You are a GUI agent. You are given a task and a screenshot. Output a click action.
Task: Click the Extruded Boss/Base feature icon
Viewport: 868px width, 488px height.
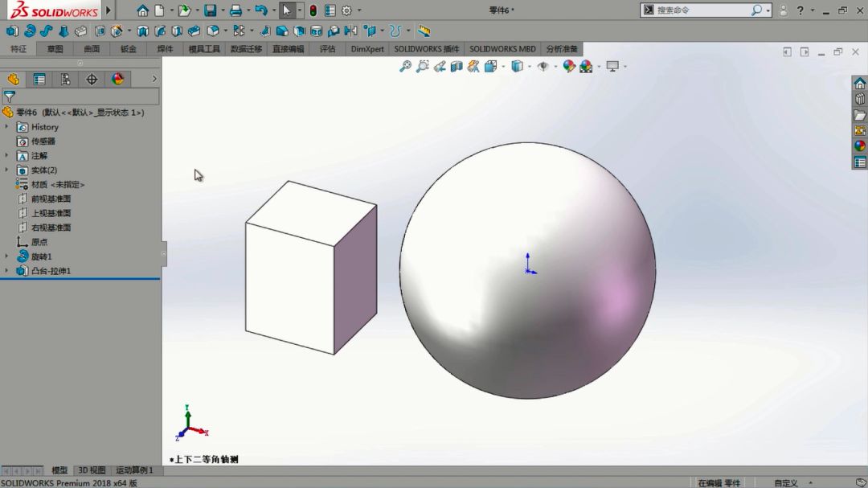point(12,31)
